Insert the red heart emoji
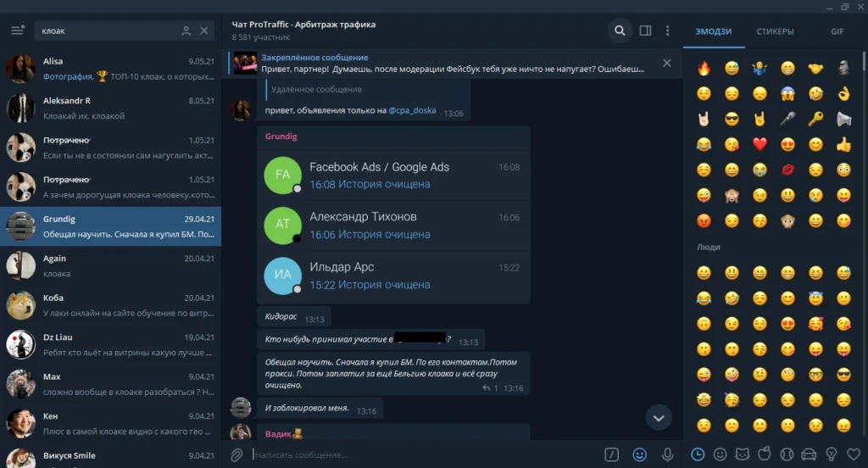This screenshot has height=468, width=868. coord(759,144)
